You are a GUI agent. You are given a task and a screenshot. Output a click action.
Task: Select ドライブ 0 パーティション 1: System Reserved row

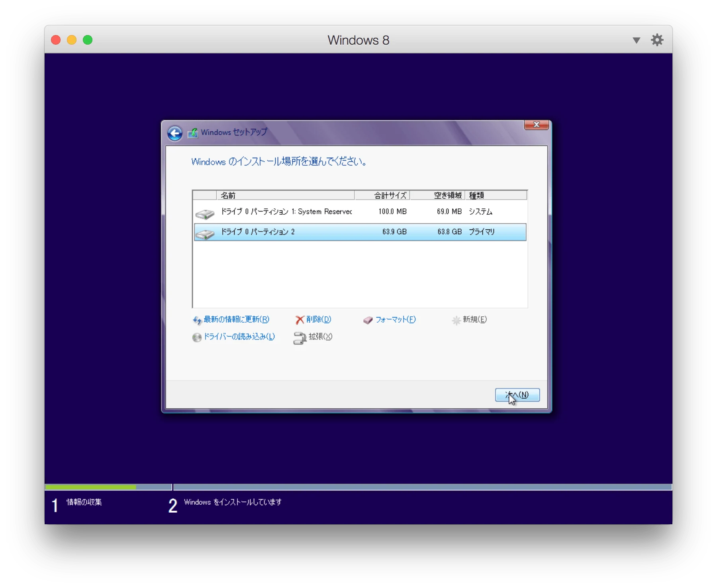[360, 212]
